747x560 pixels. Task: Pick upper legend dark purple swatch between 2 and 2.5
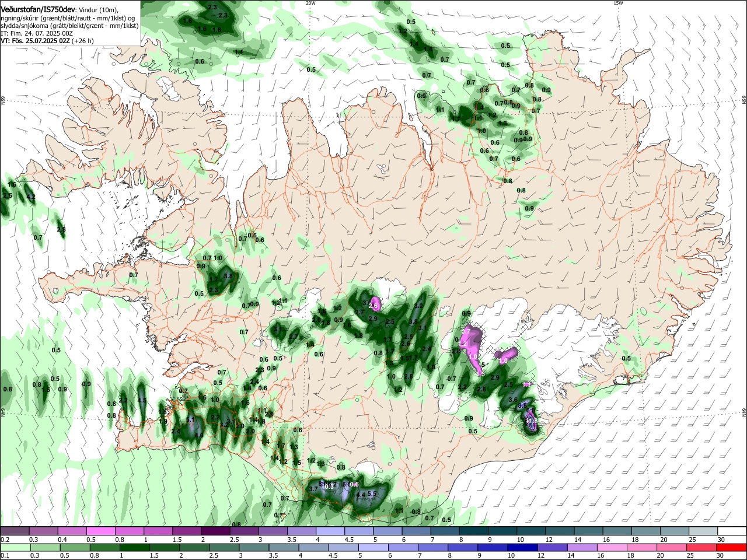(215, 531)
